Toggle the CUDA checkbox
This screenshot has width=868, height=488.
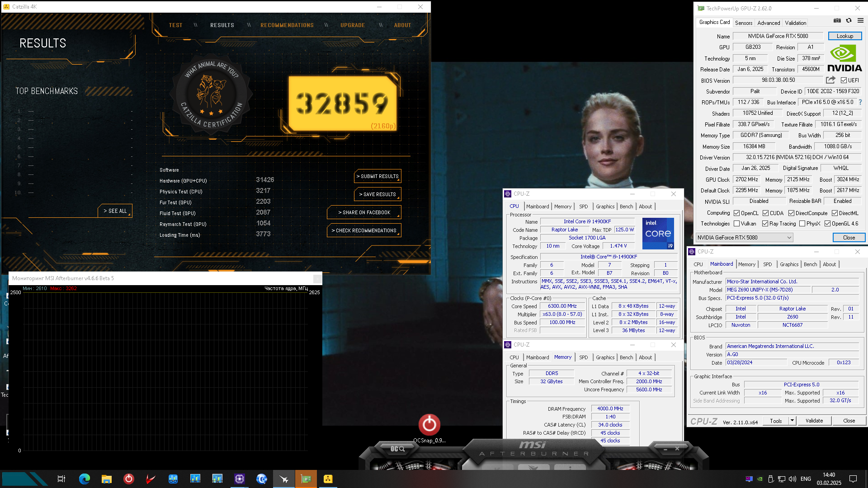[x=765, y=213]
